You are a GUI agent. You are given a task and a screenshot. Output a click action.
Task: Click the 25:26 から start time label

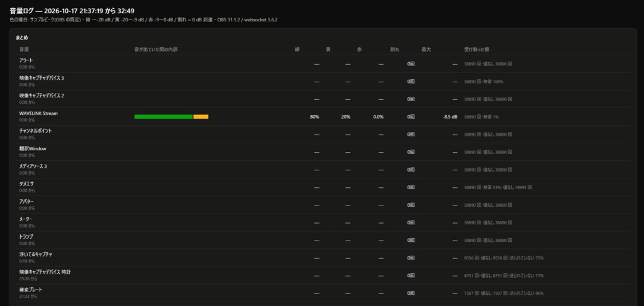coord(28,278)
